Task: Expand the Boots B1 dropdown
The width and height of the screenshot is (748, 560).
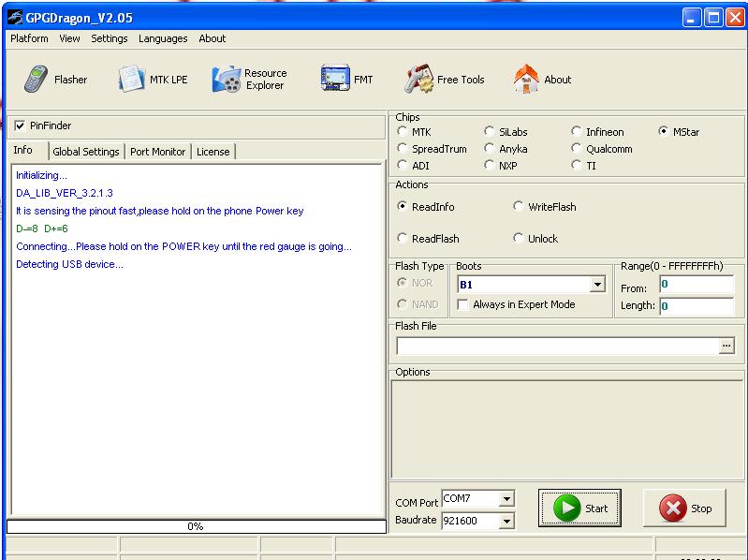Action: (x=597, y=285)
